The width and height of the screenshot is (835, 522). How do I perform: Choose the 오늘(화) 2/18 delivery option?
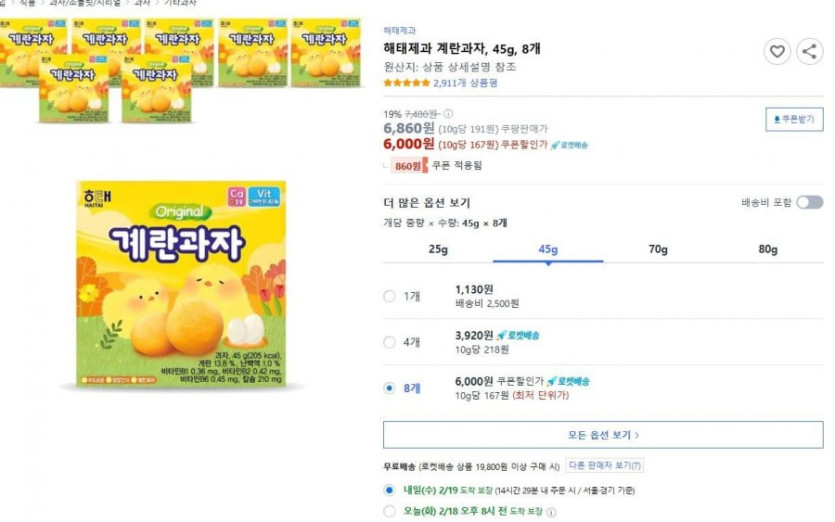(389, 512)
